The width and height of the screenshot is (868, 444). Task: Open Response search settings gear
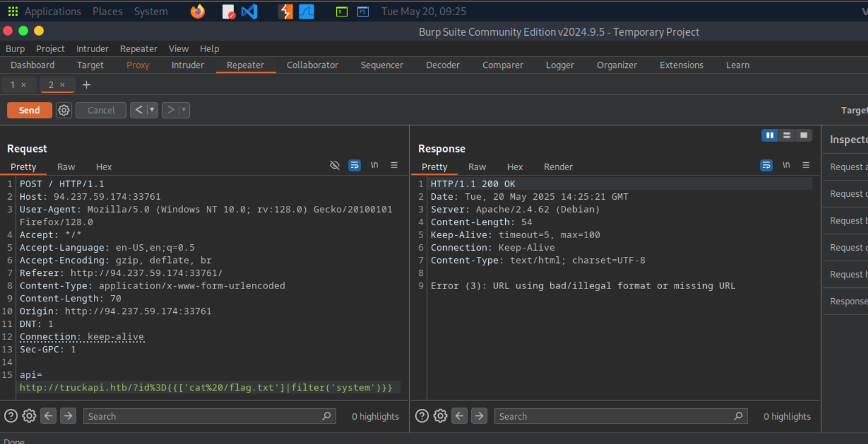click(x=440, y=416)
